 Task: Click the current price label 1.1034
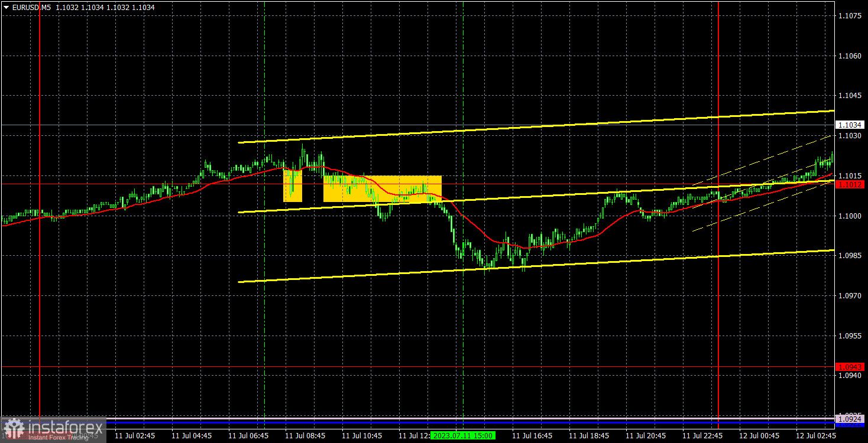(850, 125)
